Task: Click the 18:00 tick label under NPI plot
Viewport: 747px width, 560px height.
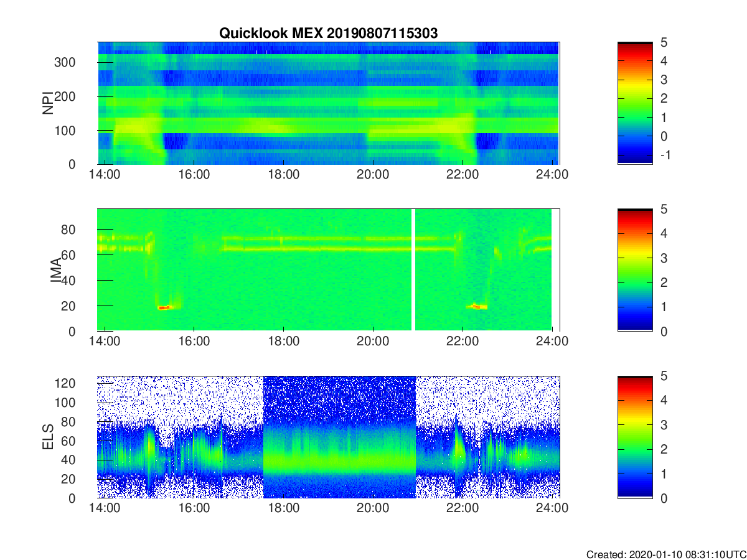Action: click(x=284, y=175)
